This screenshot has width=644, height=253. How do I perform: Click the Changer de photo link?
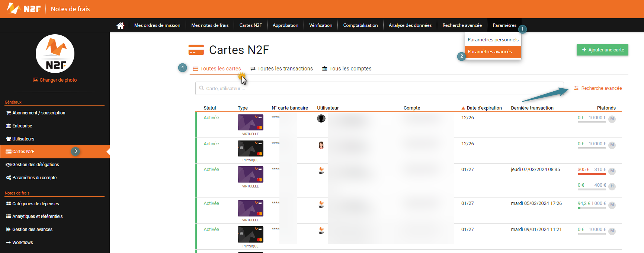point(55,80)
